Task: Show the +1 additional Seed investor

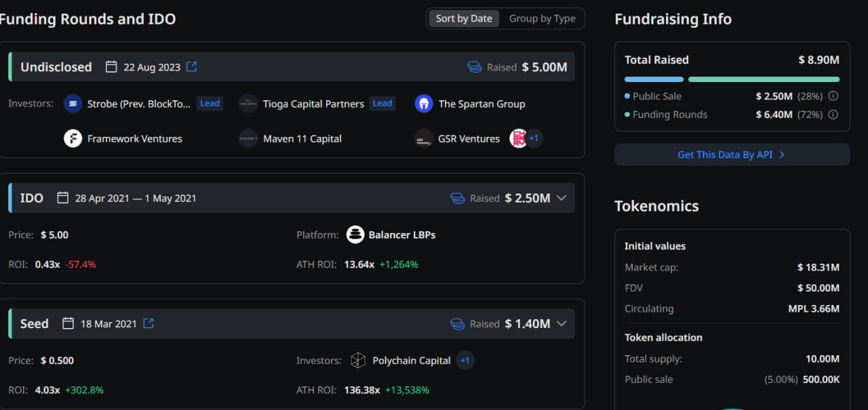Action: (465, 361)
